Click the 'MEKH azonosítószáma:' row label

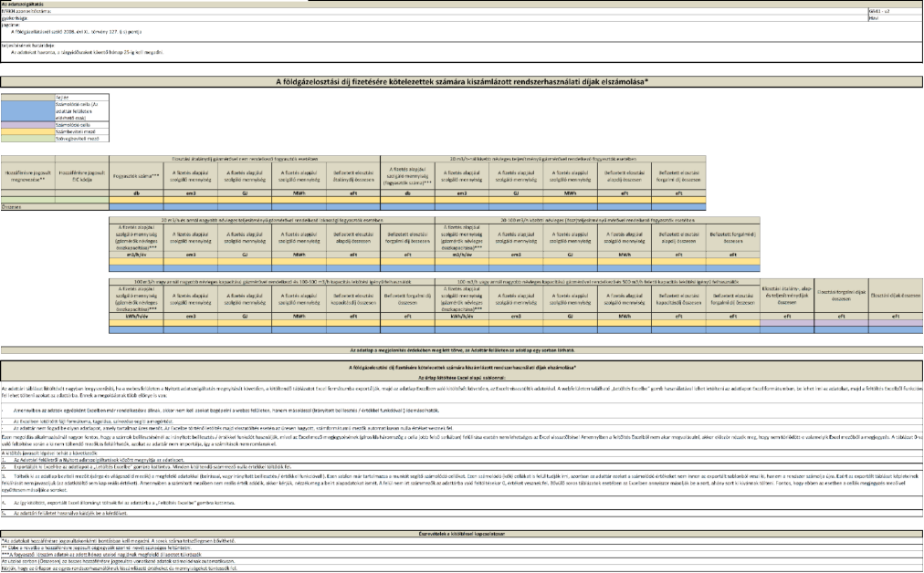pos(26,11)
